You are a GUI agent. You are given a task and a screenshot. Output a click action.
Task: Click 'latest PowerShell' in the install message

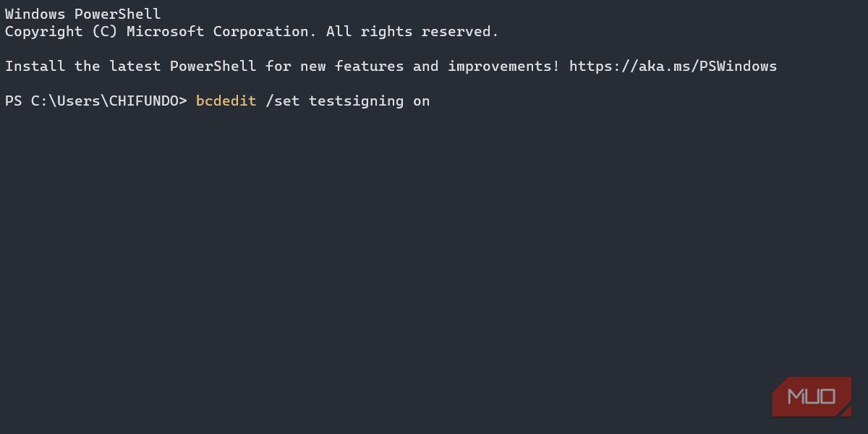click(x=182, y=67)
